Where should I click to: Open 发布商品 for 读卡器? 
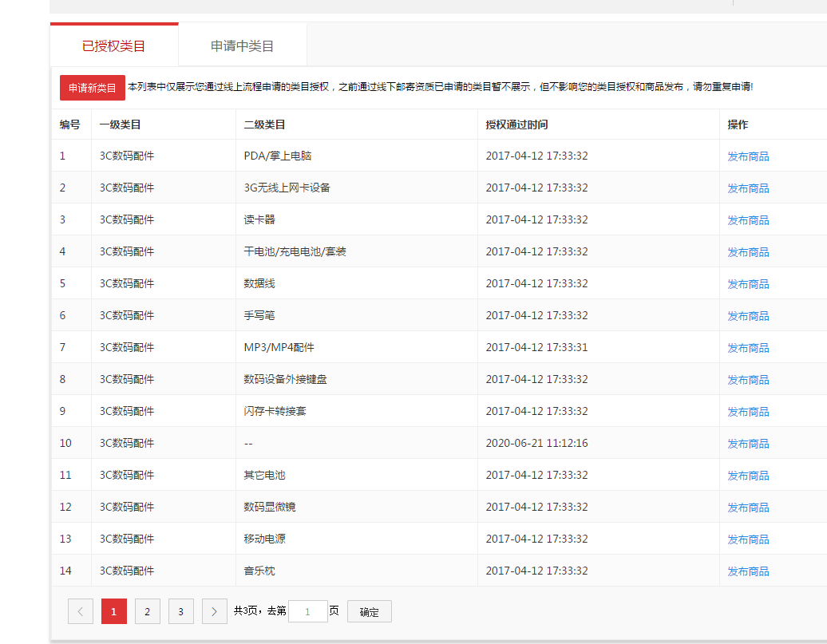[747, 219]
